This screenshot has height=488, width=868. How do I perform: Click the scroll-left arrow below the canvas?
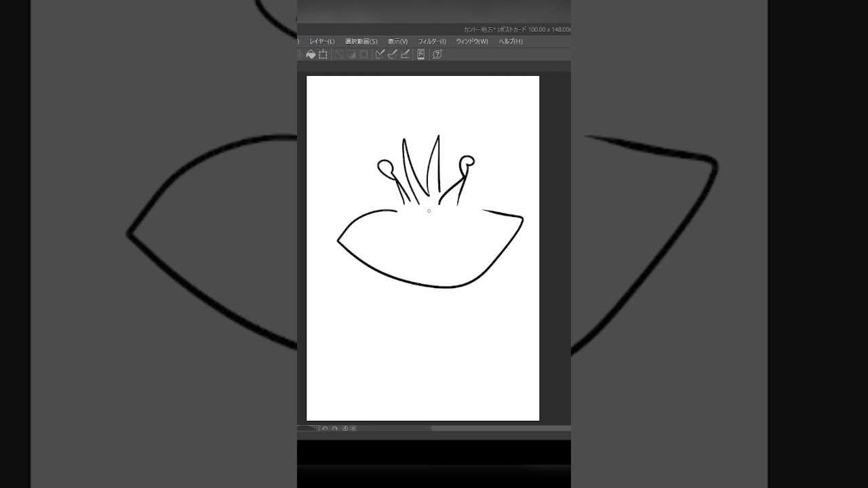353,428
